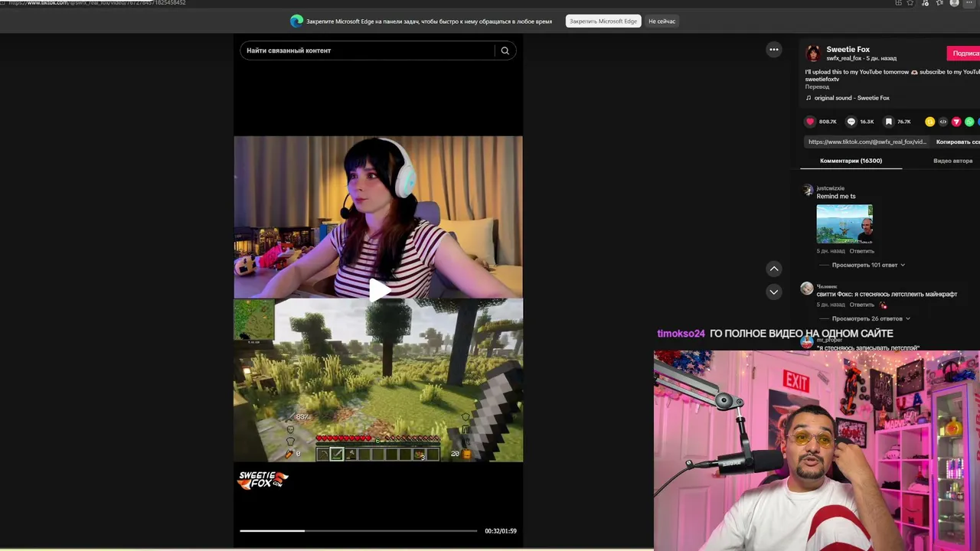Click the music note icon for original sound

click(808, 98)
